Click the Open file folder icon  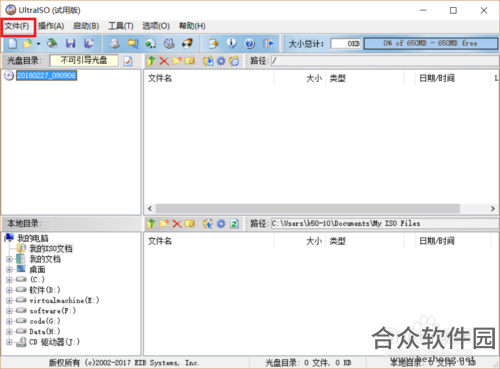point(27,43)
